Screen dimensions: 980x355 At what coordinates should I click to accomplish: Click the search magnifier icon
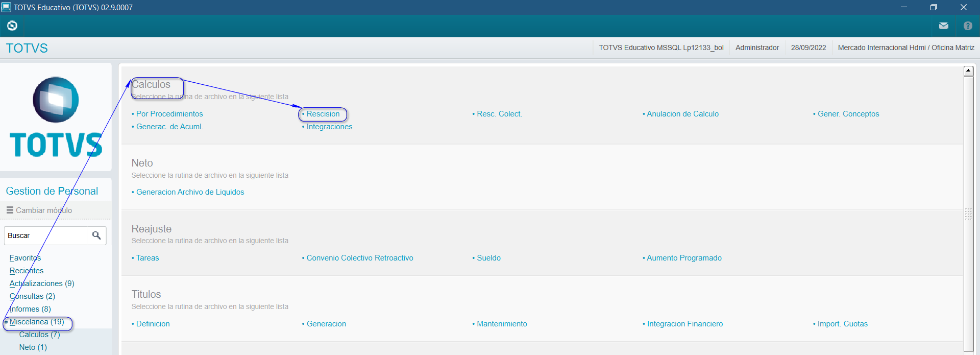click(96, 235)
